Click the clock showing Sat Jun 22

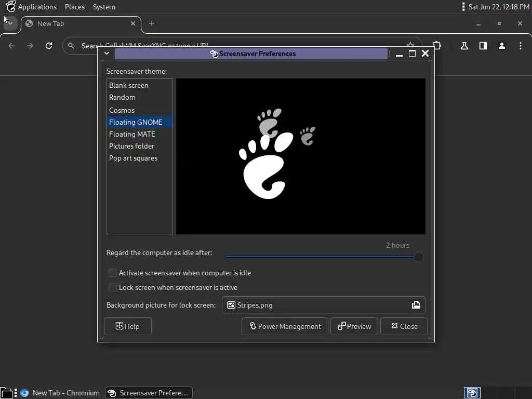(x=498, y=7)
